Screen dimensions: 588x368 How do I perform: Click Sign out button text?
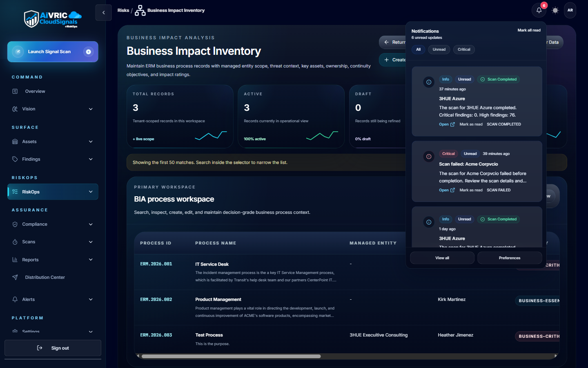pos(60,348)
